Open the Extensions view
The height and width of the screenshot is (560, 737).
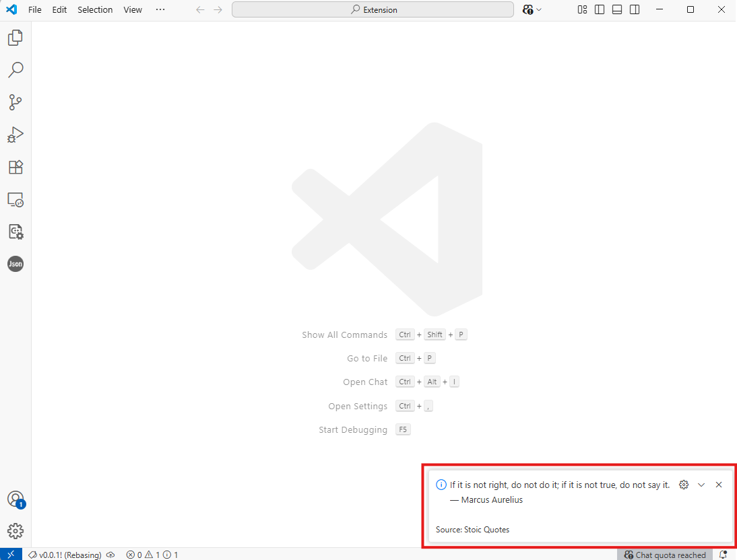tap(15, 167)
